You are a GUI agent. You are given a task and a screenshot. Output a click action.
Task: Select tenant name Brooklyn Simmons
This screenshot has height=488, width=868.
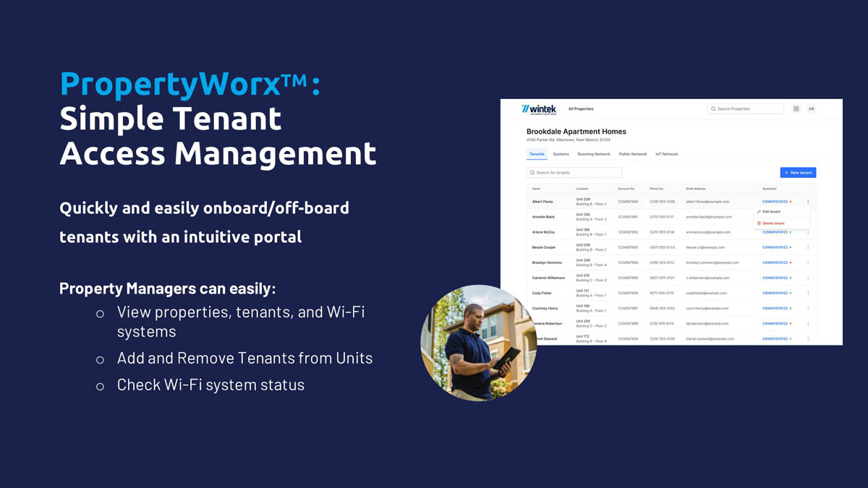tap(547, 262)
